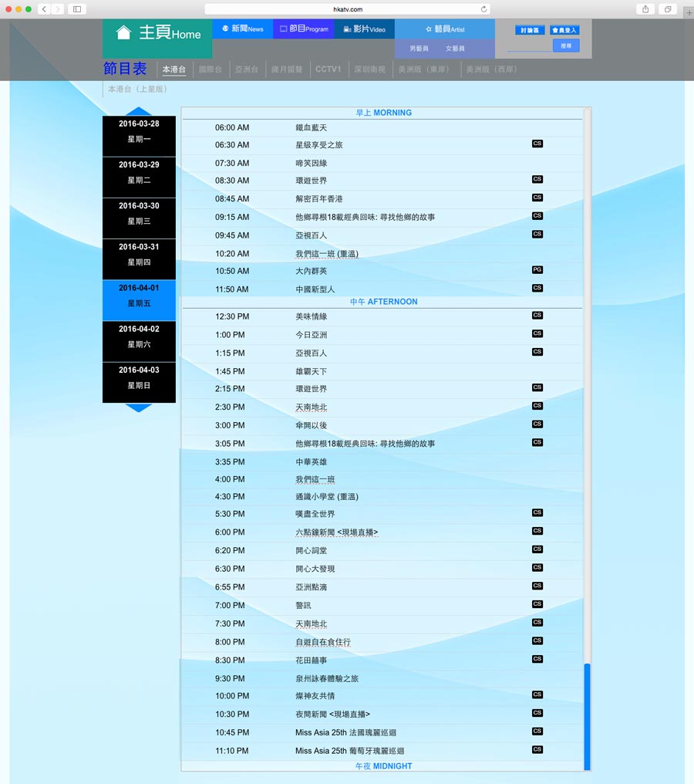The image size is (694, 784).
Task: Click CS icon on 解密百年香港 row
Action: click(x=537, y=198)
